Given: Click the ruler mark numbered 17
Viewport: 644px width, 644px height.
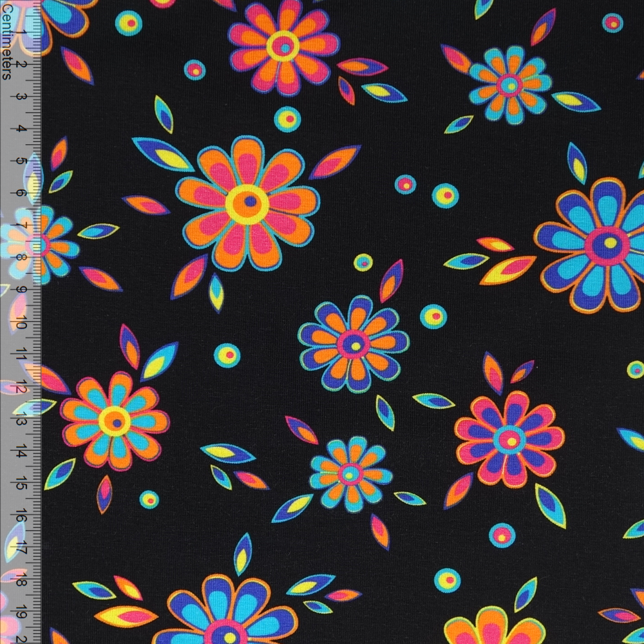Looking at the screenshot, I should point(21,547).
